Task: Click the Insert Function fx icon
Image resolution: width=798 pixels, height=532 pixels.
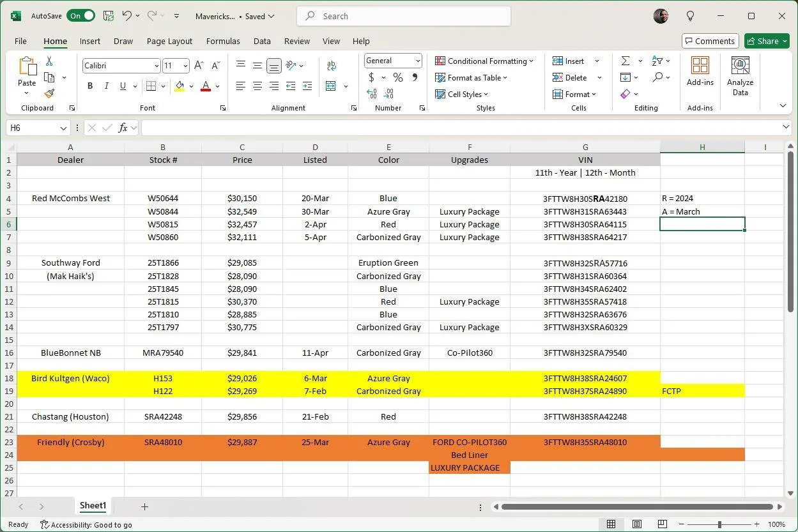Action: tap(123, 128)
